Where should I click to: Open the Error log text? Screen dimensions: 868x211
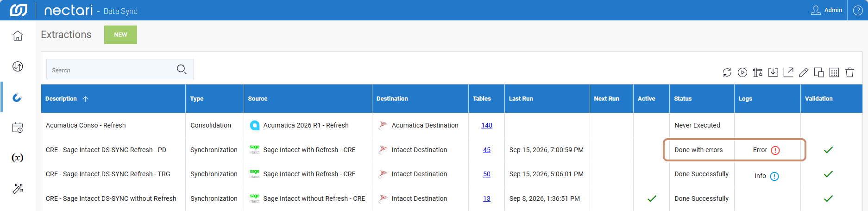(760, 150)
